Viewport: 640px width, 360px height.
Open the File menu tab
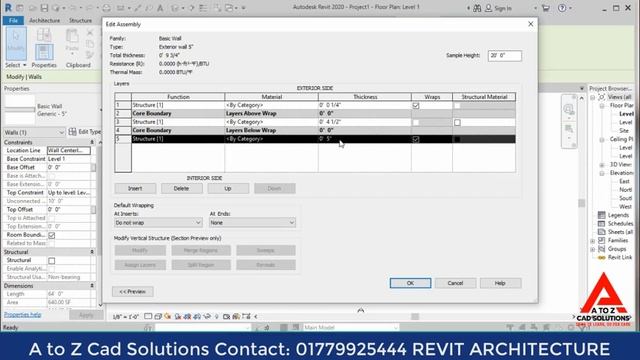pos(13,20)
